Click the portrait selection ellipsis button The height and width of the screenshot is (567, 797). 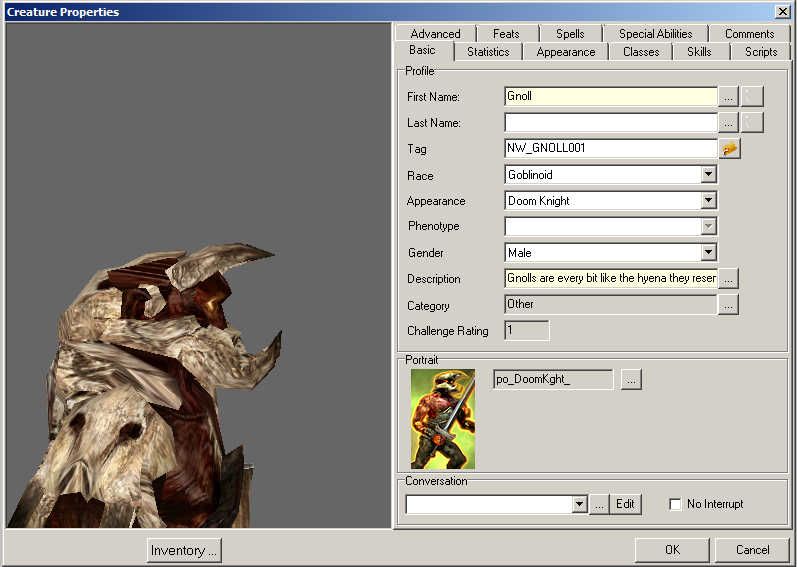click(x=631, y=379)
